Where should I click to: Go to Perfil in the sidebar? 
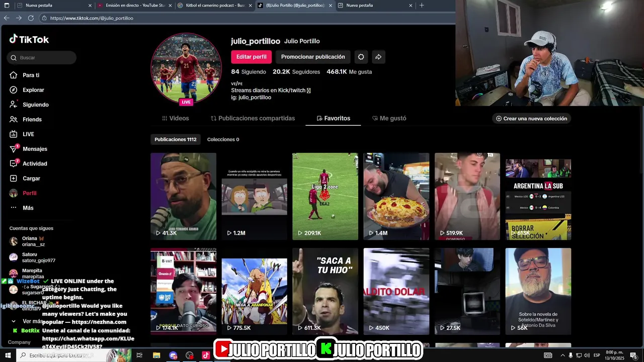pyautogui.click(x=29, y=193)
